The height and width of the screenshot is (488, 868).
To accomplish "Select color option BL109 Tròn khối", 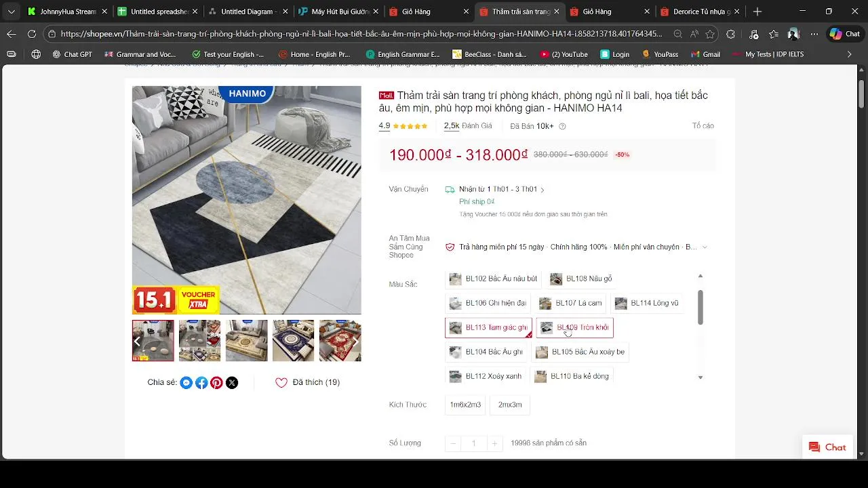I will click(x=575, y=327).
